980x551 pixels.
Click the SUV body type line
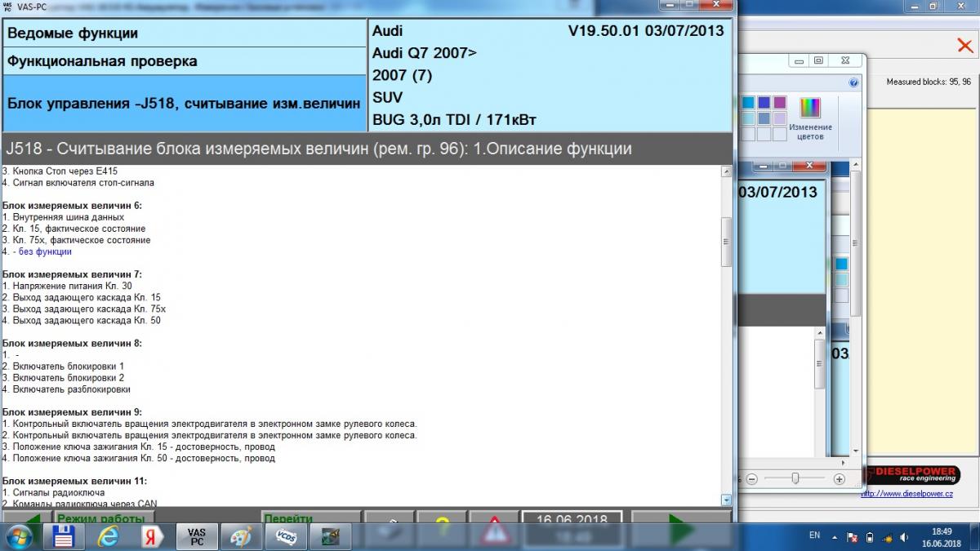pyautogui.click(x=388, y=97)
